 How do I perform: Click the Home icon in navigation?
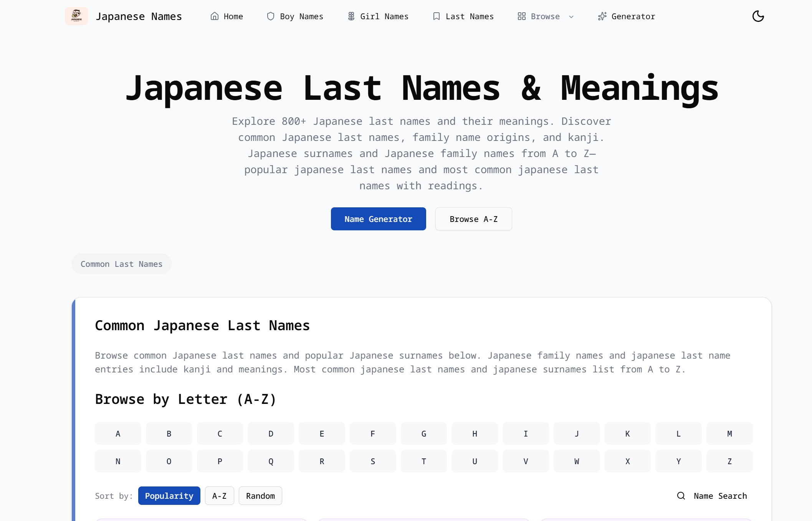click(215, 16)
